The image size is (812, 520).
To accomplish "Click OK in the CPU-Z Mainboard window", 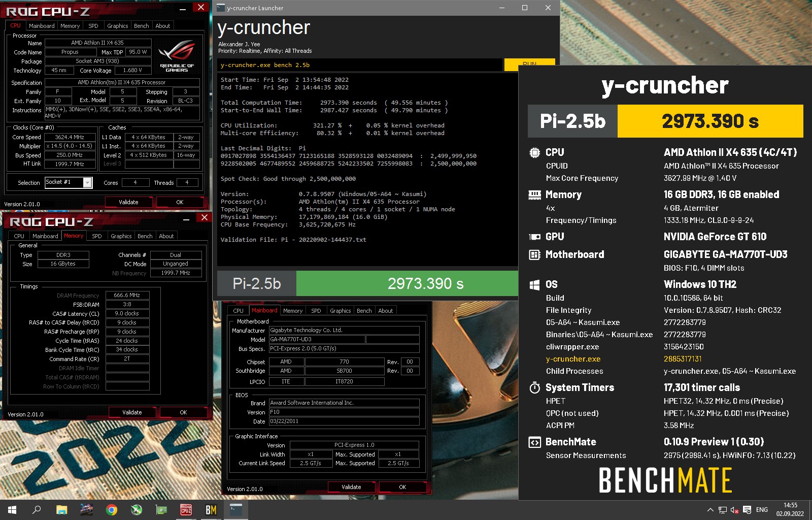I will tap(402, 487).
